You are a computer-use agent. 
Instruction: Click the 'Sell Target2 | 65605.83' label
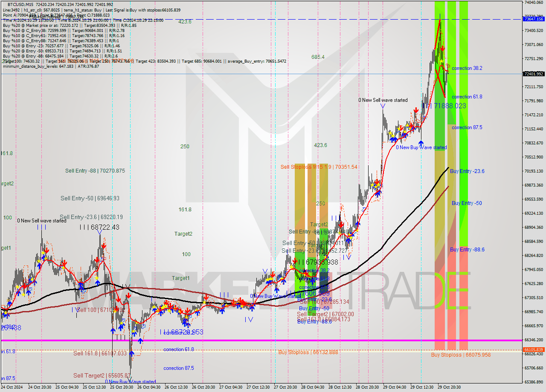pyautogui.click(x=102, y=375)
